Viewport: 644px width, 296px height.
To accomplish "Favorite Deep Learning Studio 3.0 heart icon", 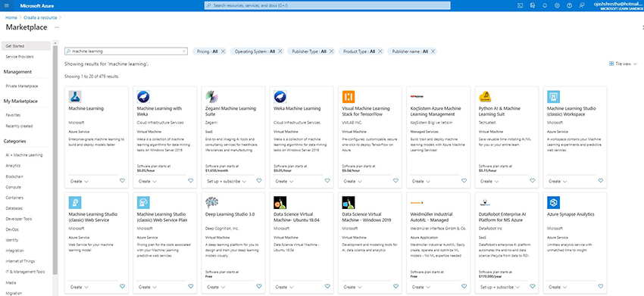I will [259, 287].
